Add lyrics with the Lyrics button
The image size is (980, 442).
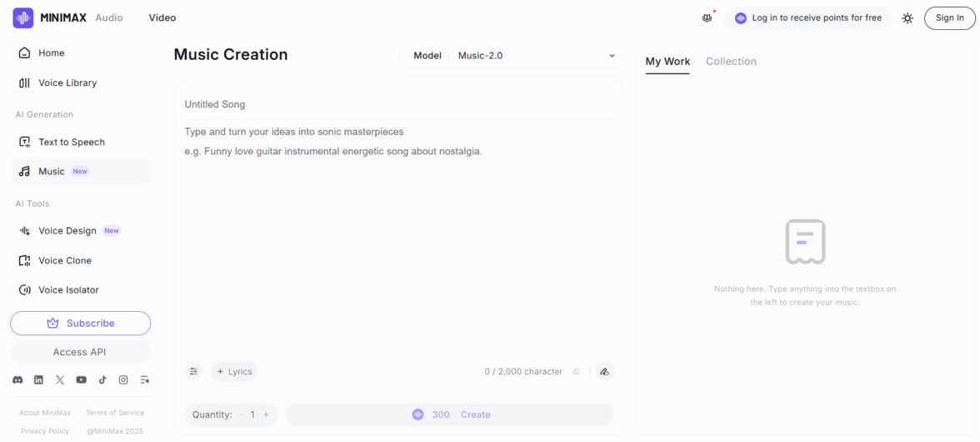(x=234, y=372)
